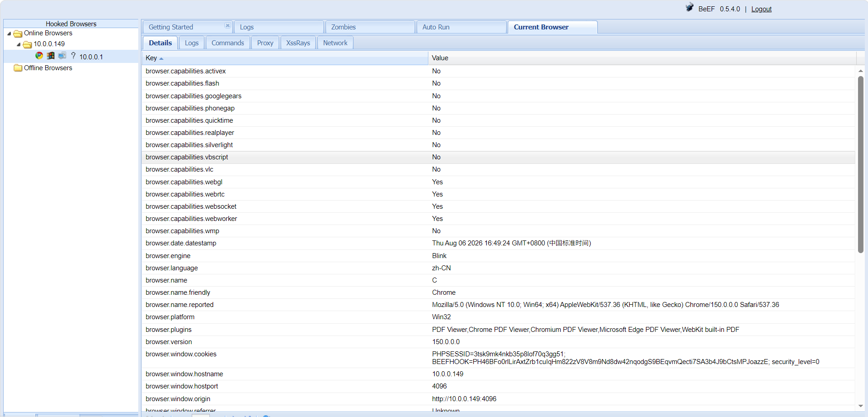
Task: Select the Current Browser tab
Action: tap(553, 27)
